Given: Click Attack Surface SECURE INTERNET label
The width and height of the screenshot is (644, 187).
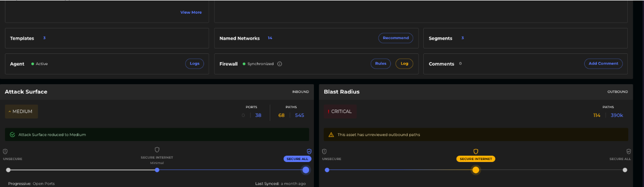Looking at the screenshot, I should (157, 158).
